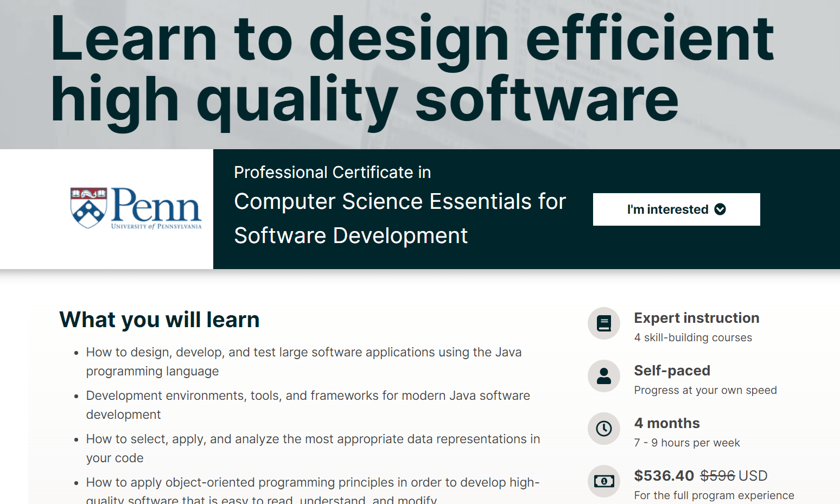
Task: Select the 4 months heading
Action: tap(667, 423)
